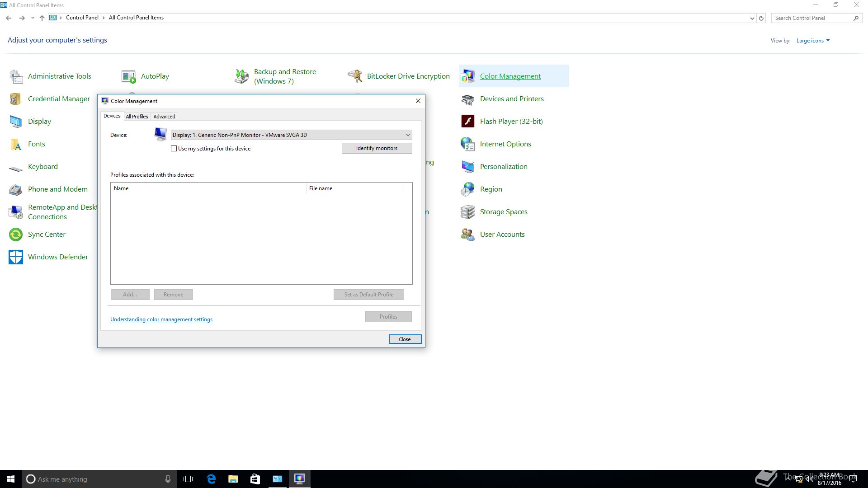
Task: Open Backup and Restore icon
Action: point(242,76)
